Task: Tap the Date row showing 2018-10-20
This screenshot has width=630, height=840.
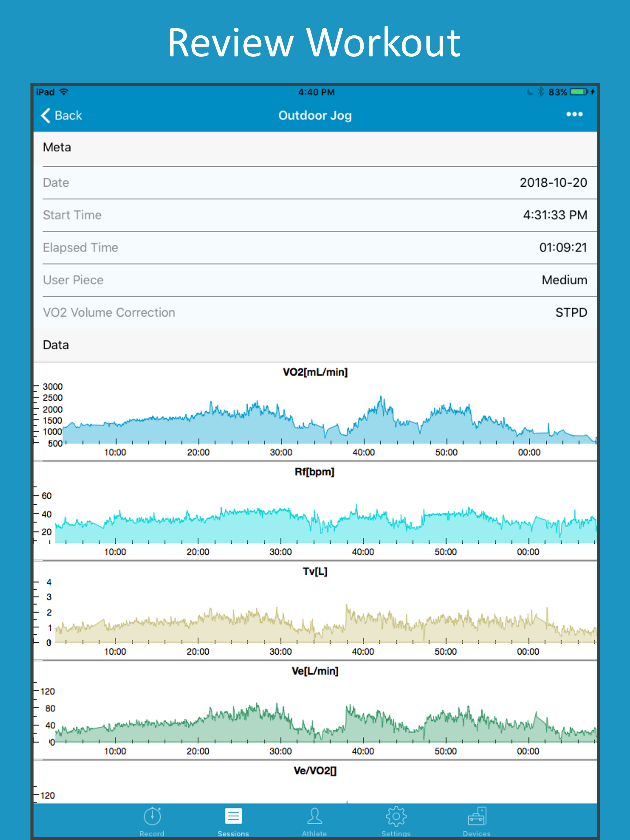Action: (x=315, y=183)
